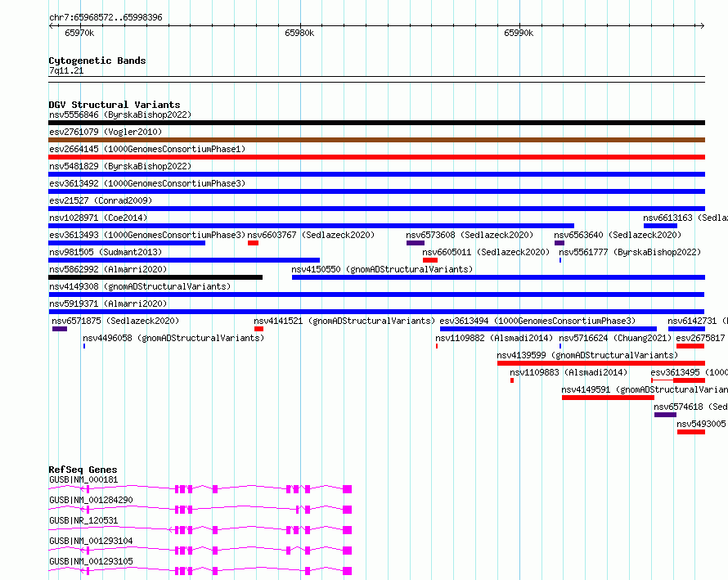Select the nsv1109883 (Alsmadi2014) label
The height and width of the screenshot is (580, 728).
[x=568, y=372]
